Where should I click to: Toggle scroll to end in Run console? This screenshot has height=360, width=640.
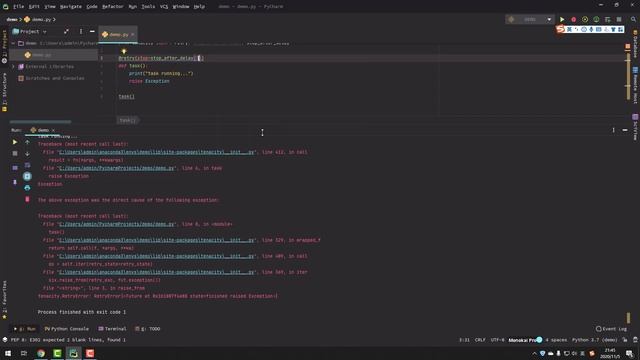point(27,176)
